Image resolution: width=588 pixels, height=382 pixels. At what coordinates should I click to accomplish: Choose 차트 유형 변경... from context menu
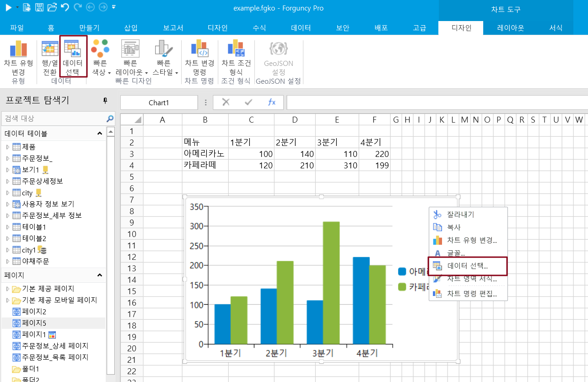[x=472, y=240]
